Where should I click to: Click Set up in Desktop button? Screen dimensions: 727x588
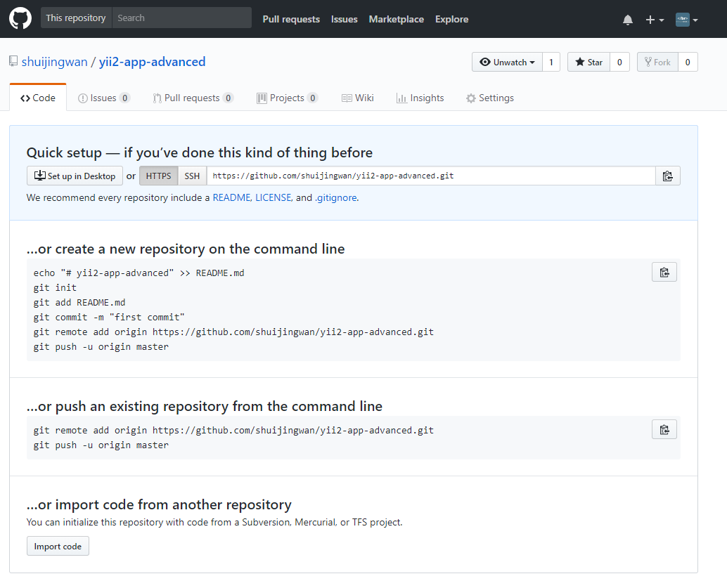pos(75,176)
